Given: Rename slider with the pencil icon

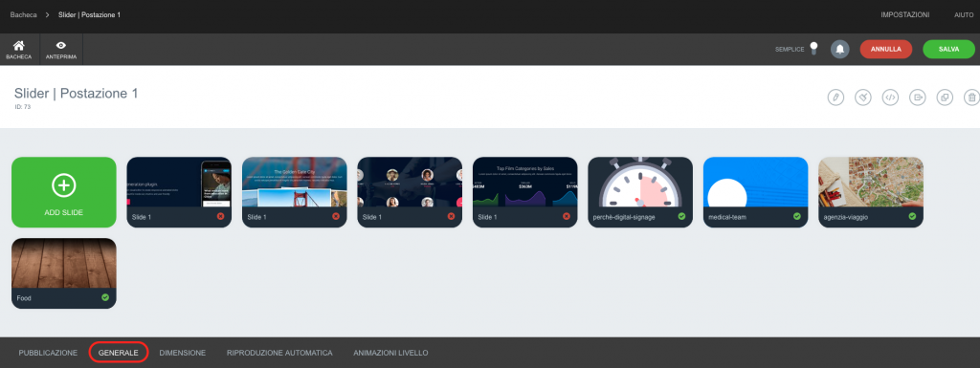Looking at the screenshot, I should tap(835, 97).
